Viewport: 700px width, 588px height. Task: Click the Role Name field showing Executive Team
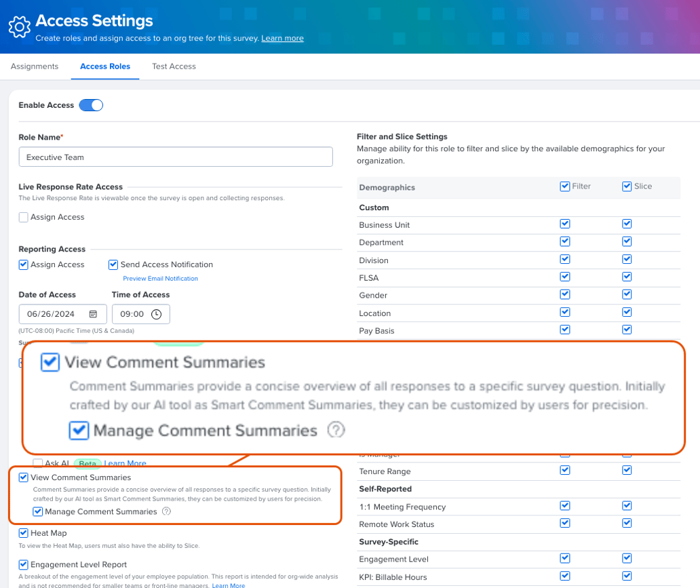(x=176, y=157)
